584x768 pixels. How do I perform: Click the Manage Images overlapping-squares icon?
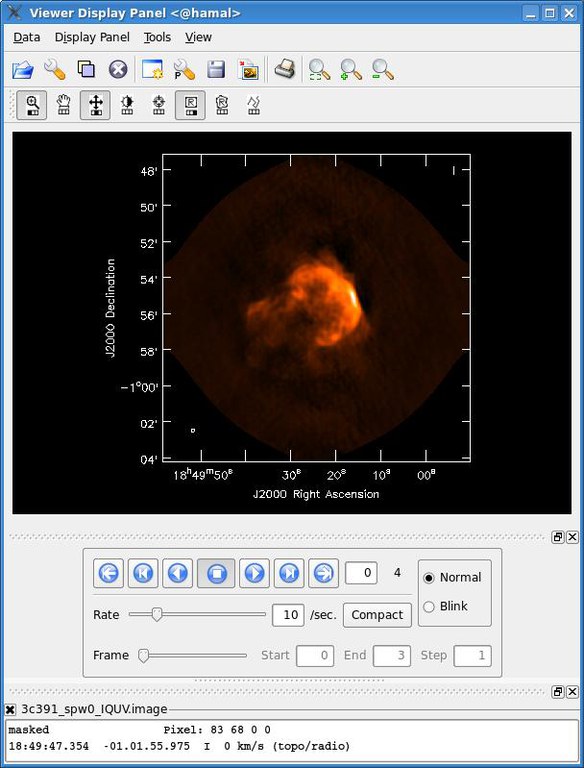click(x=86, y=69)
